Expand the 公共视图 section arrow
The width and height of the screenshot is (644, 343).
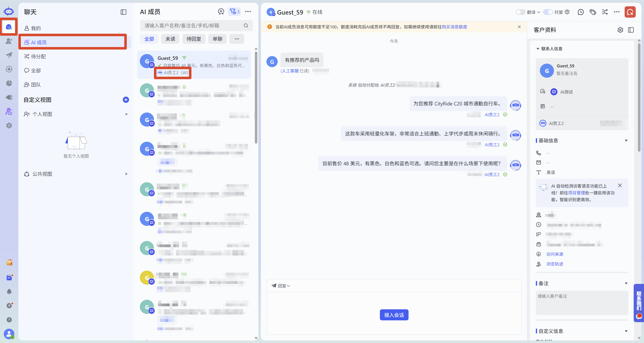pyautogui.click(x=126, y=174)
